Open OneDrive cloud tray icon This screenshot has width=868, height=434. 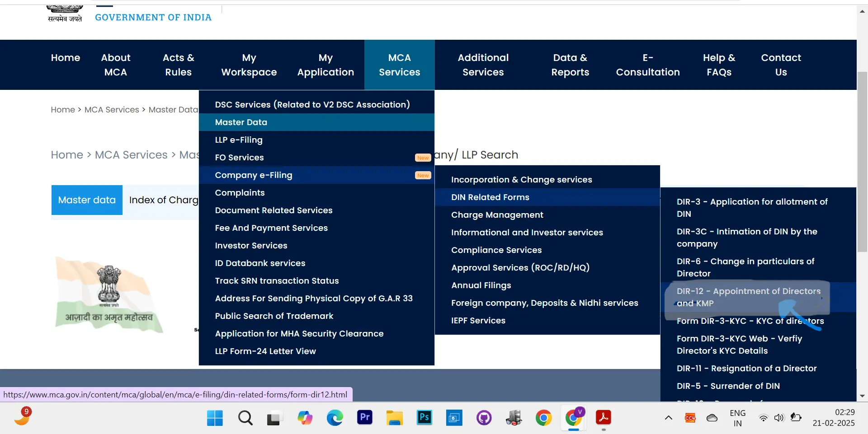point(712,418)
